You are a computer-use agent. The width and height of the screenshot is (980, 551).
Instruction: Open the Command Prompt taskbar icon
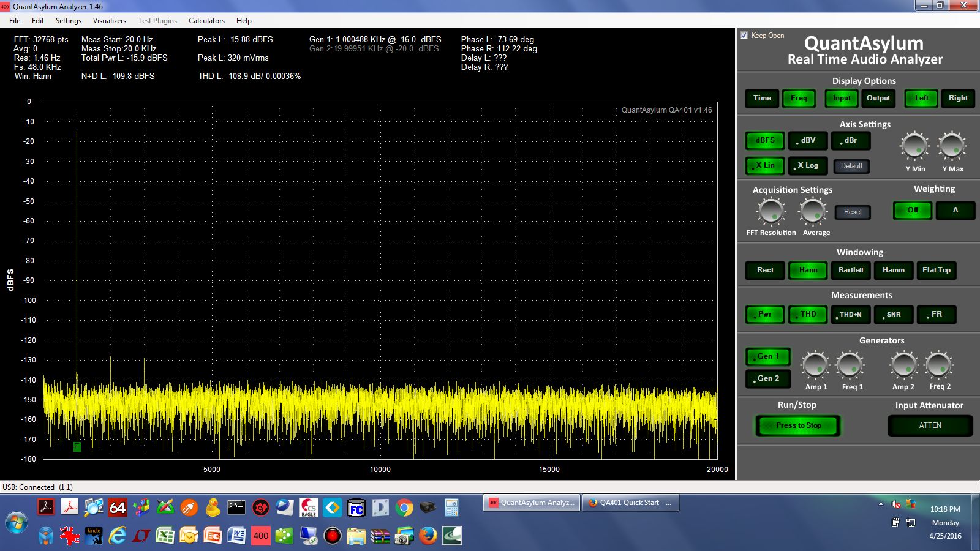point(236,508)
